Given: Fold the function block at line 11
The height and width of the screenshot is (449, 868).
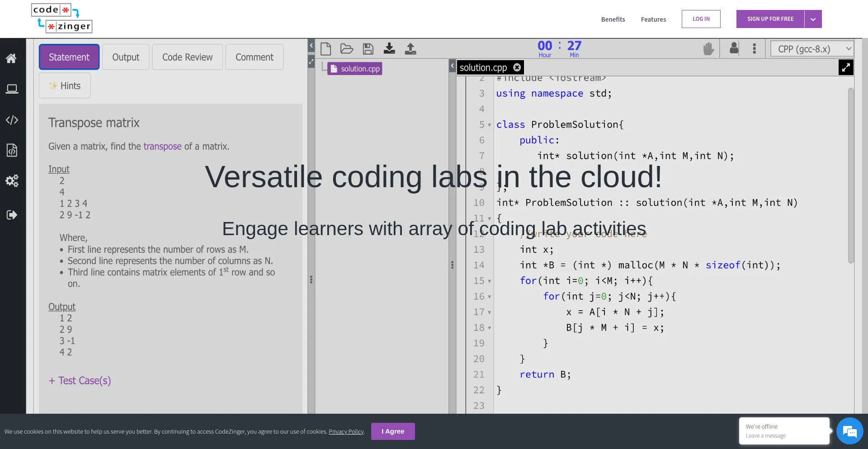Looking at the screenshot, I should [x=489, y=218].
